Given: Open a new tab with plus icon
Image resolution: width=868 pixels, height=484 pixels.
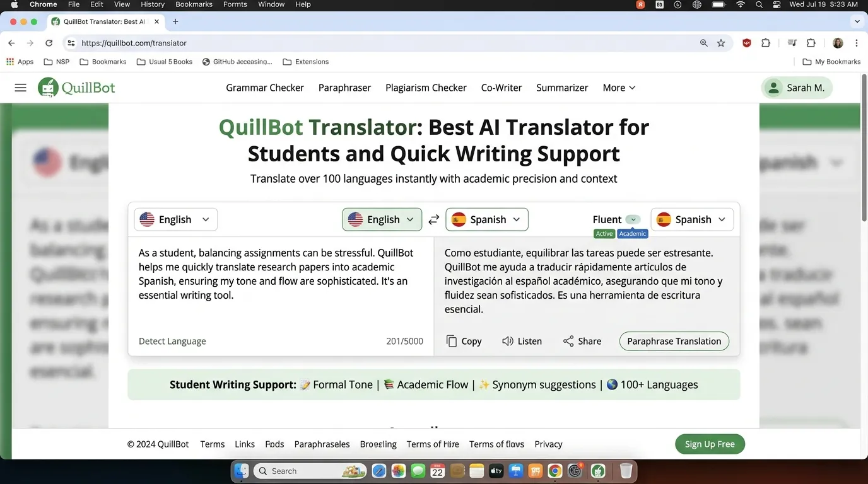Looking at the screenshot, I should click(x=175, y=21).
